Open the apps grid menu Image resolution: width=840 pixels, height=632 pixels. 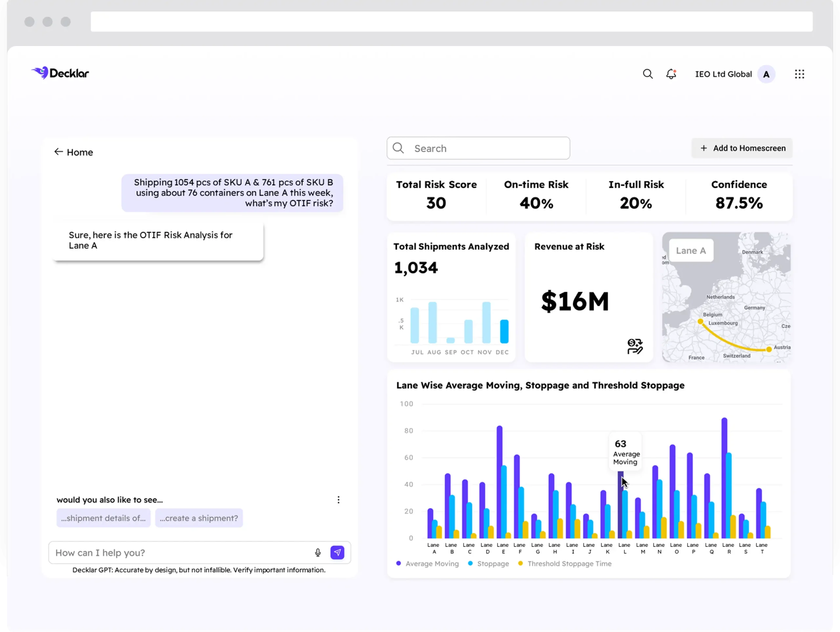click(x=799, y=74)
